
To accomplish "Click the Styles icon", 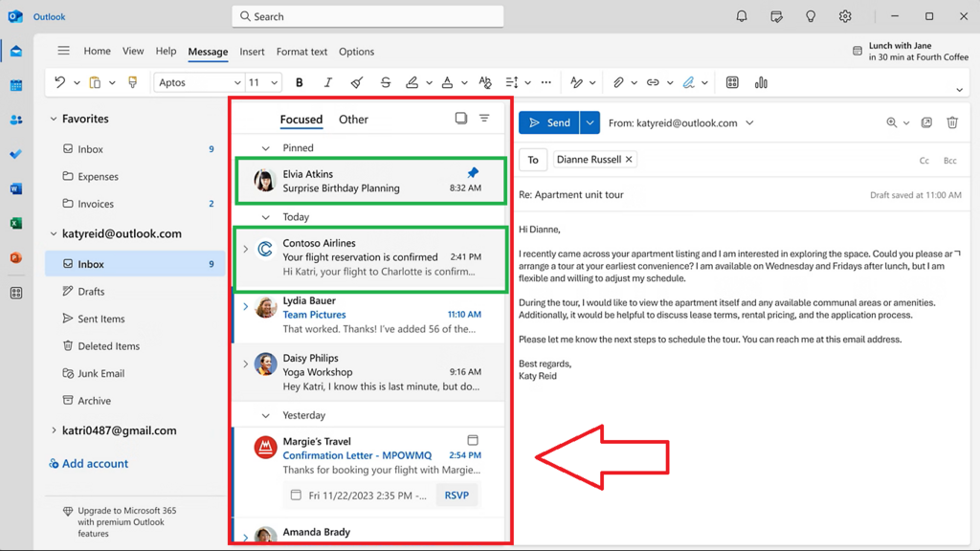I will coord(576,82).
